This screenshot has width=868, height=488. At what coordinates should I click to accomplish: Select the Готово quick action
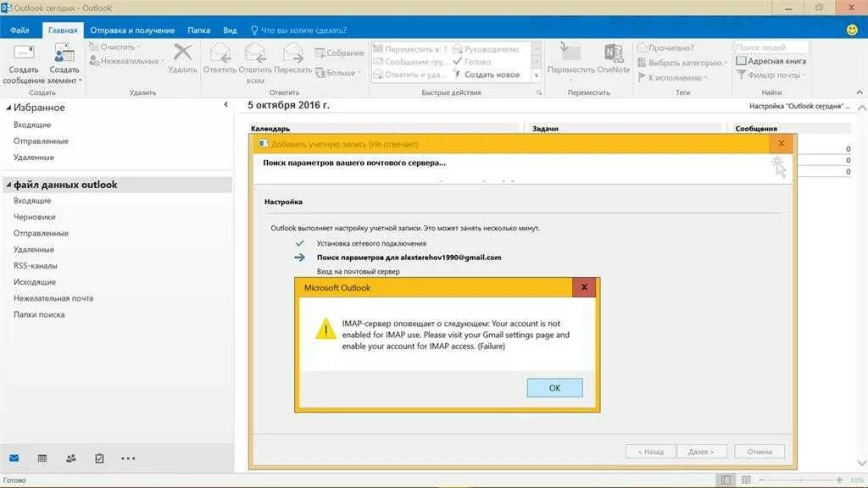(x=472, y=61)
